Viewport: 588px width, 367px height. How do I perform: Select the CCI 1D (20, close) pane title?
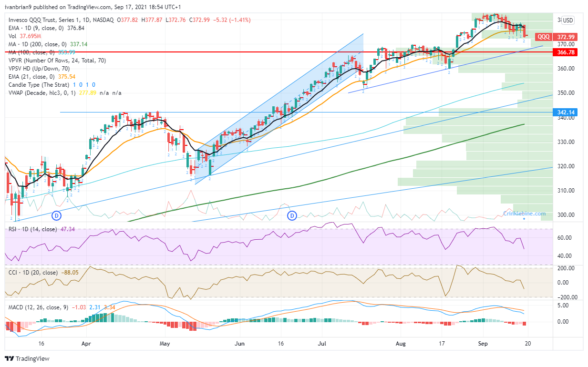[x=33, y=272]
